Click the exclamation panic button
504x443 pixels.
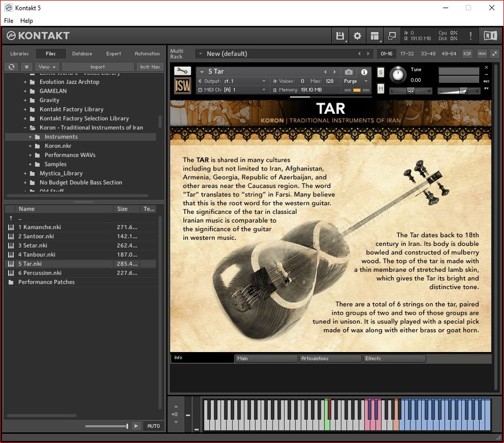470,36
